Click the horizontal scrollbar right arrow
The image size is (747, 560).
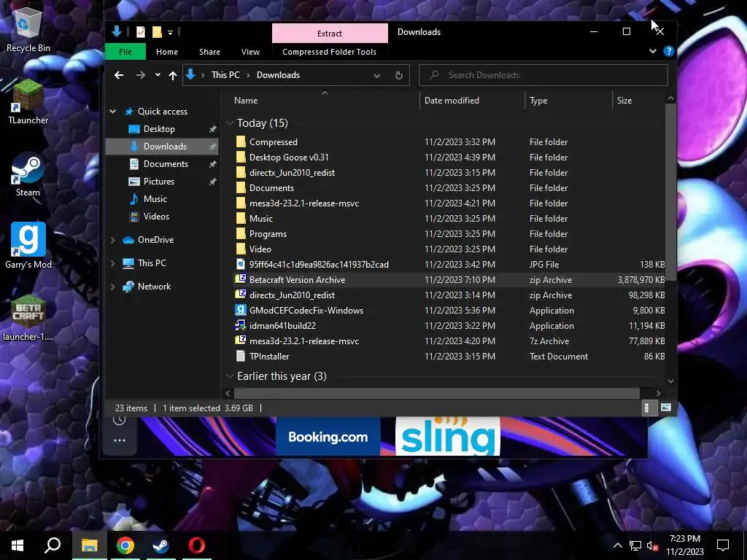point(659,393)
